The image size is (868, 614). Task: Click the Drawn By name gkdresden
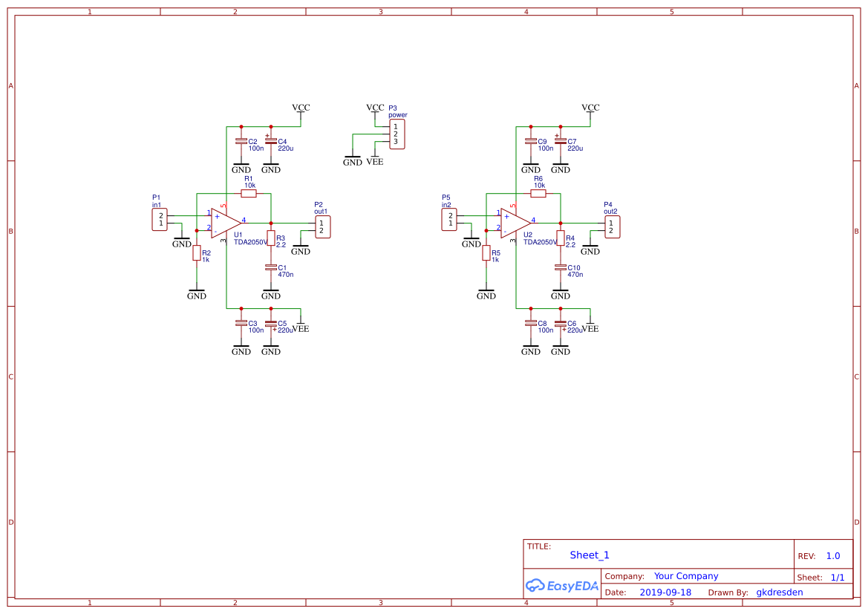click(x=779, y=592)
